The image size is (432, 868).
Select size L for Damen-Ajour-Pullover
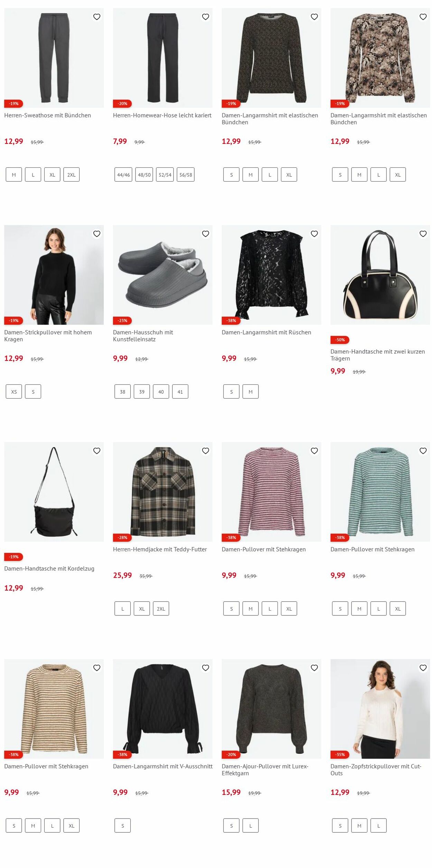point(251,826)
